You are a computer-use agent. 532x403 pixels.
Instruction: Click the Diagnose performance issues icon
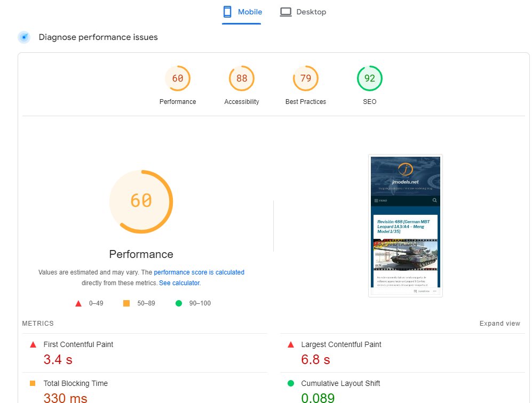coord(24,37)
